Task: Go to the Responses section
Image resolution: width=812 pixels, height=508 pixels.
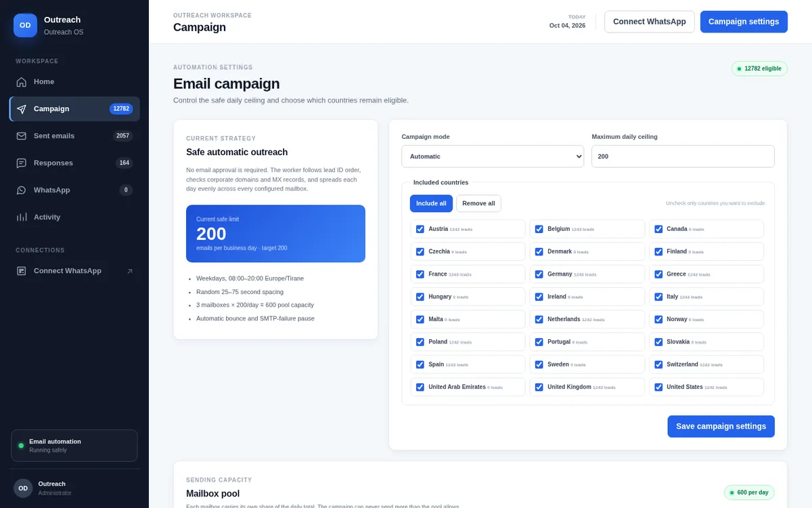Action: [74, 163]
